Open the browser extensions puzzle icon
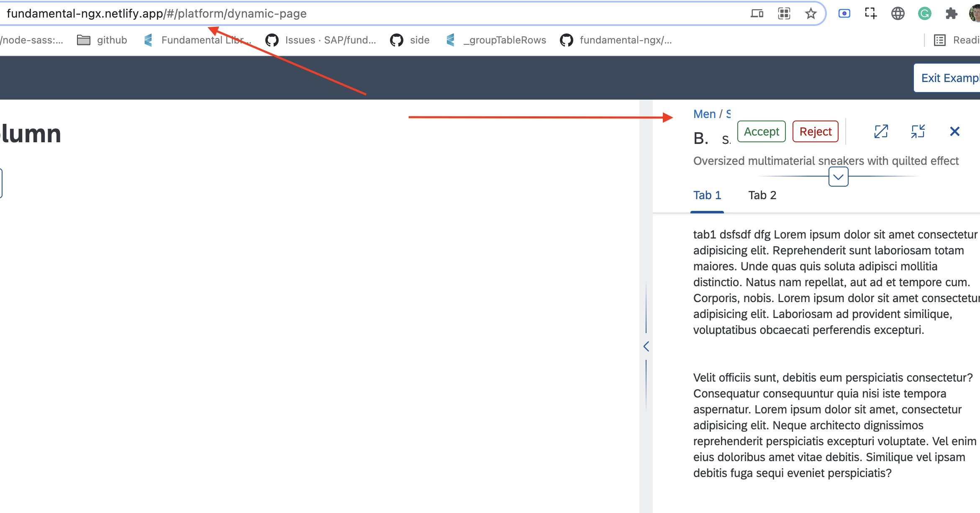The image size is (980, 513). tap(952, 13)
